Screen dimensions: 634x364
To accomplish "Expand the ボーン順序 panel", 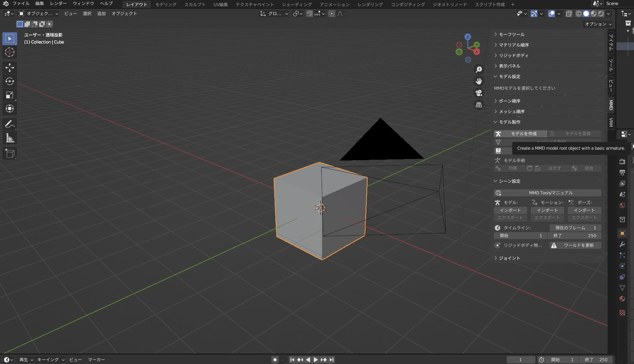I will 548,101.
